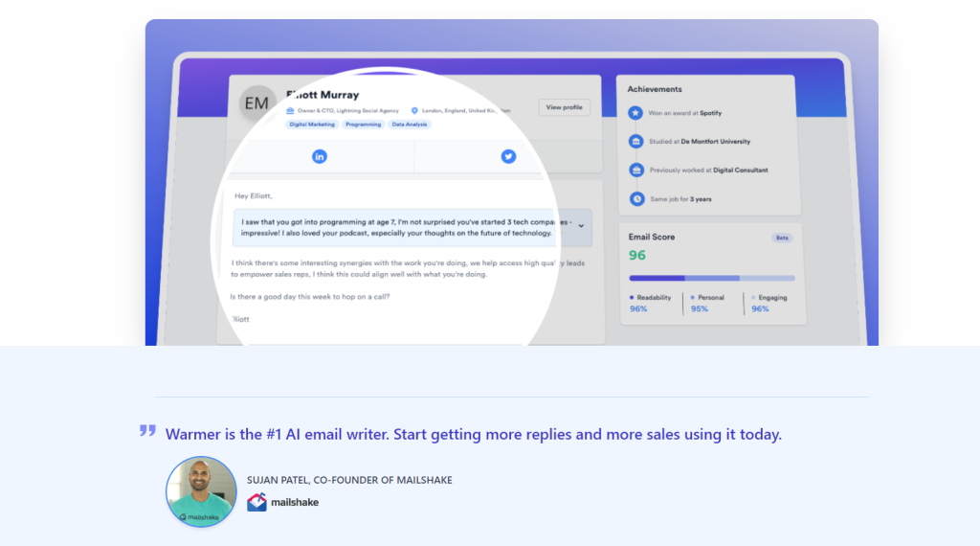The height and width of the screenshot is (546, 980).
Task: Click the clock icon beside Same job
Action: (x=636, y=198)
